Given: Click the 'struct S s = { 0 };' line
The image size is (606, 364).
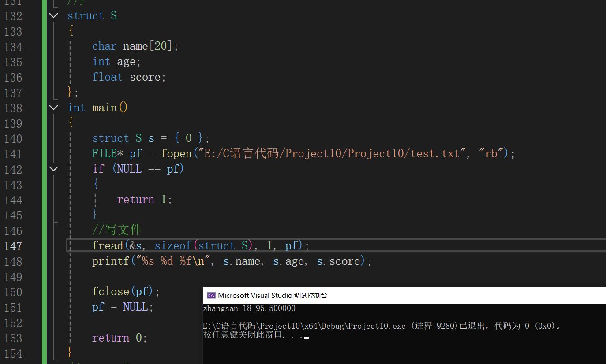Looking at the screenshot, I should click(151, 138).
